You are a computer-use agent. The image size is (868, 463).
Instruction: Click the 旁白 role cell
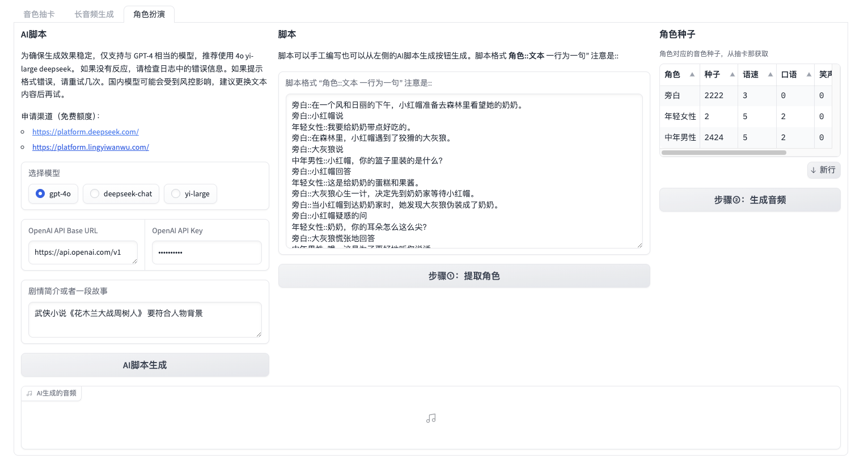click(680, 95)
